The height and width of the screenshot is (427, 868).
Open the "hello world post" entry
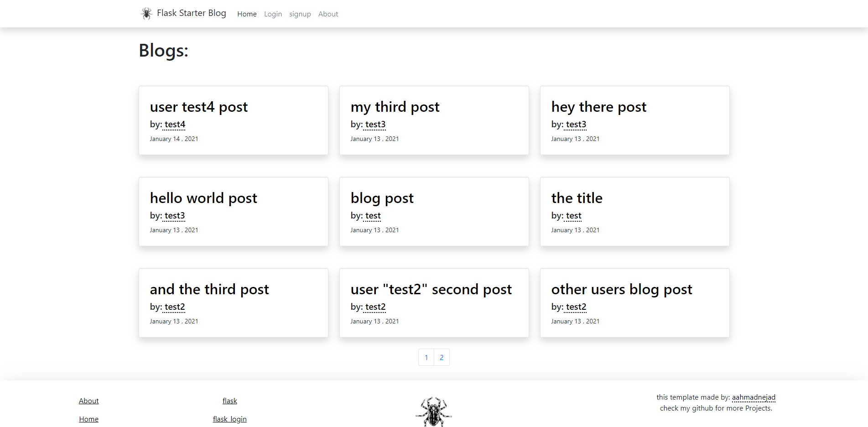(x=203, y=198)
